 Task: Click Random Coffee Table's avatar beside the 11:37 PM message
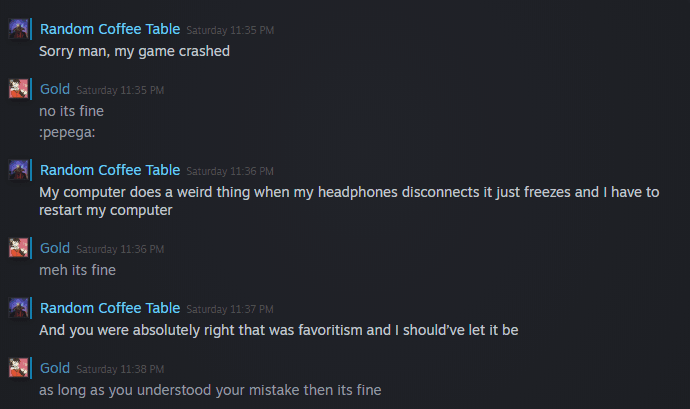pyautogui.click(x=18, y=308)
